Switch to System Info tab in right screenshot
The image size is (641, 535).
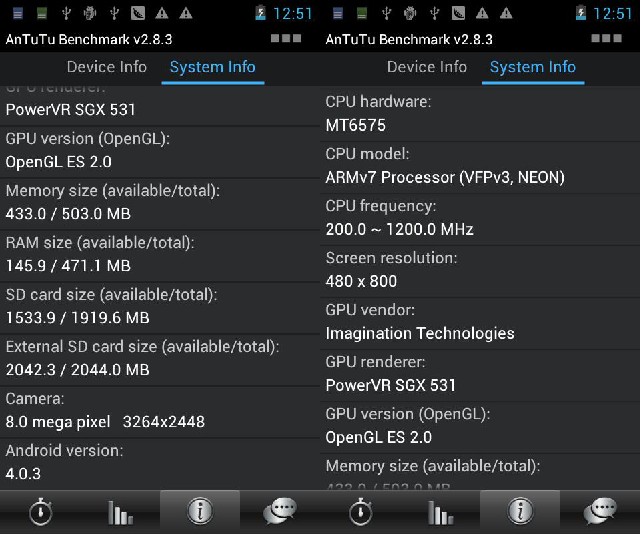click(x=533, y=67)
